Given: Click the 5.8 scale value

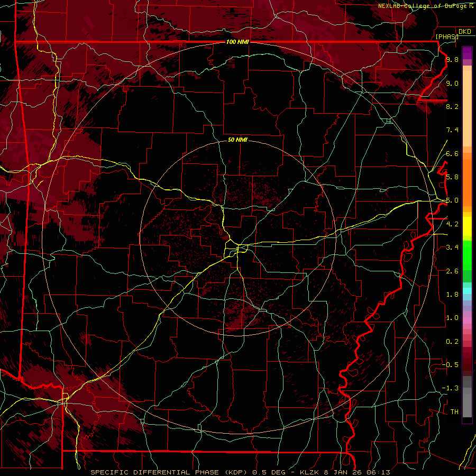Looking at the screenshot, I should [x=452, y=177].
